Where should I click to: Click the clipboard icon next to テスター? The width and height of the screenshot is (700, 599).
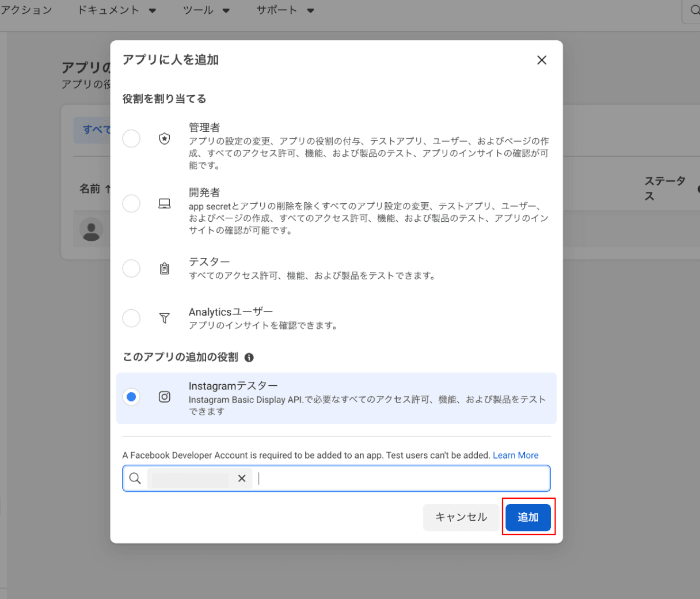point(164,268)
